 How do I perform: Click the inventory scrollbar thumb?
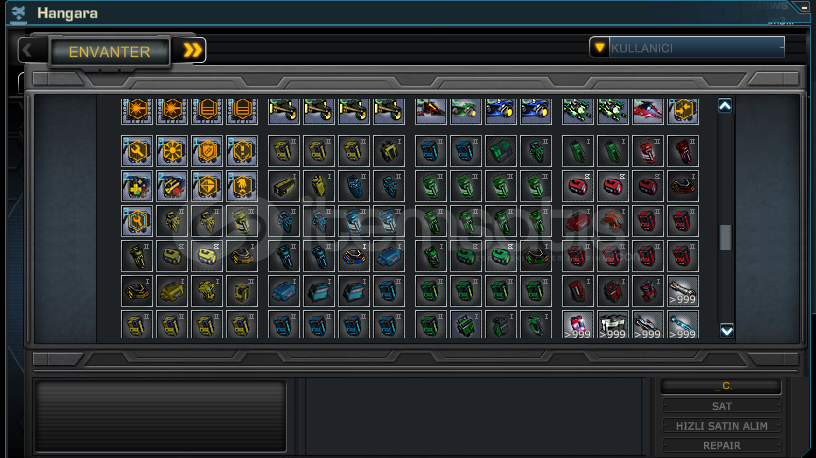point(725,237)
